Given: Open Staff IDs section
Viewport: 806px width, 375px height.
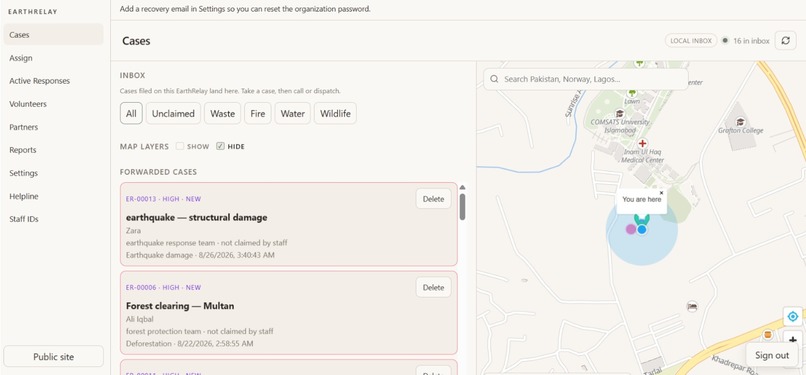Looking at the screenshot, I should 53,219.
